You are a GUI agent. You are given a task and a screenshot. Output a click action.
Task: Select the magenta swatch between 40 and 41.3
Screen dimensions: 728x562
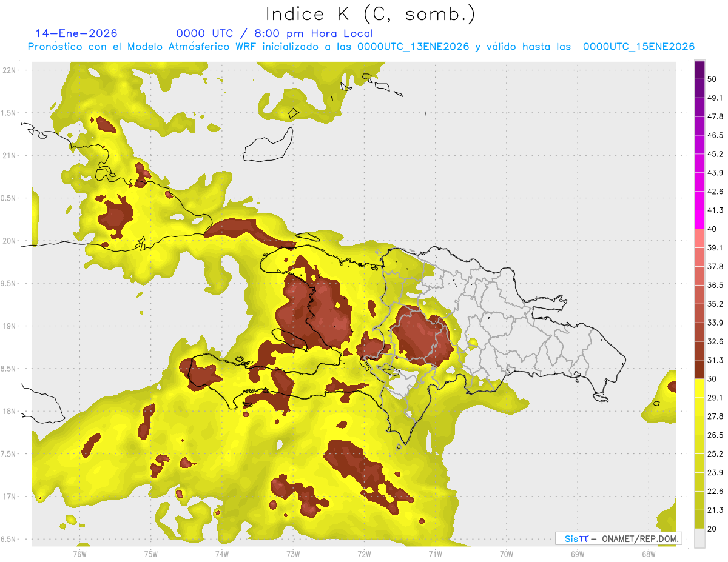(699, 219)
